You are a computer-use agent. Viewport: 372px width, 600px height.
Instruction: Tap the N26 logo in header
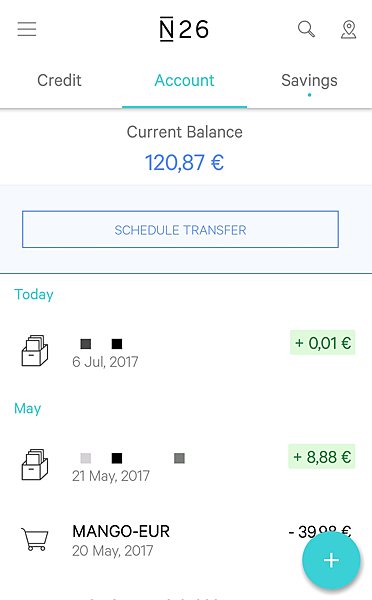pos(184,29)
